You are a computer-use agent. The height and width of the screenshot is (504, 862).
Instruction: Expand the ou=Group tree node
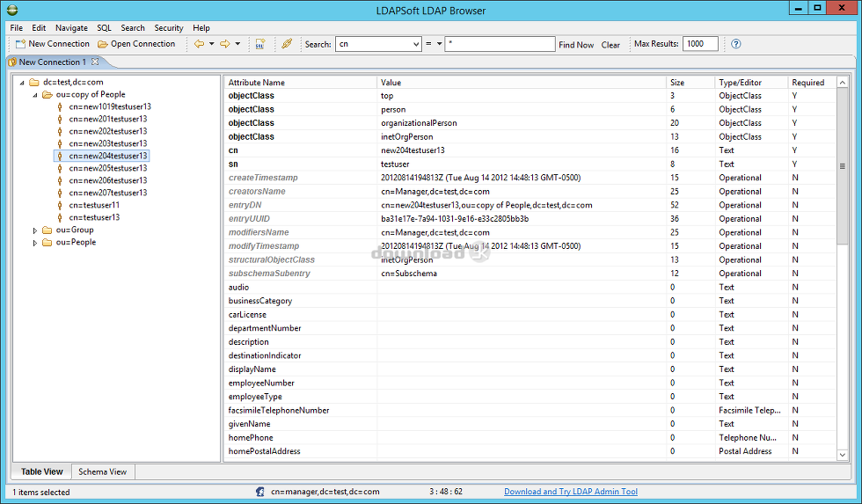coord(36,230)
